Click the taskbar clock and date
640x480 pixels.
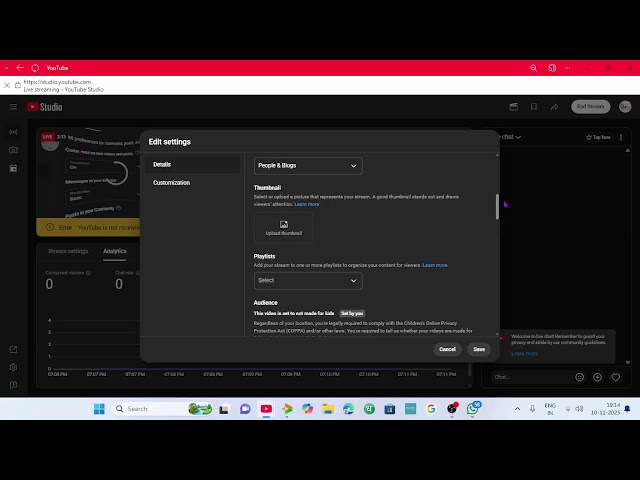click(x=605, y=409)
